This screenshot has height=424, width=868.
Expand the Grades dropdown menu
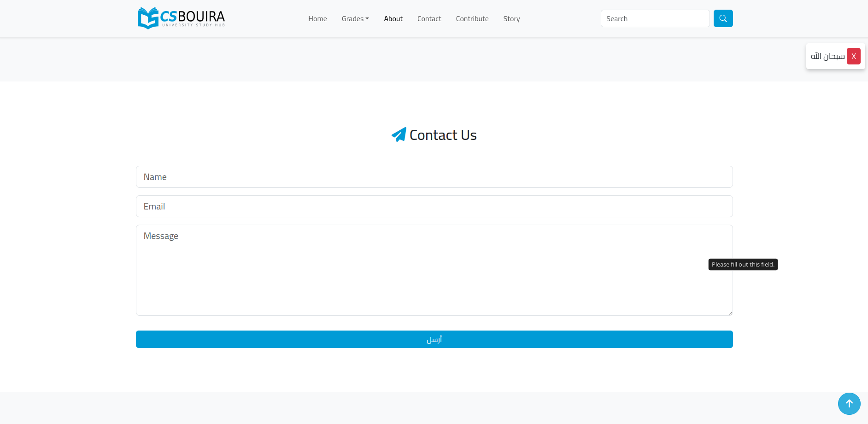[x=355, y=19]
